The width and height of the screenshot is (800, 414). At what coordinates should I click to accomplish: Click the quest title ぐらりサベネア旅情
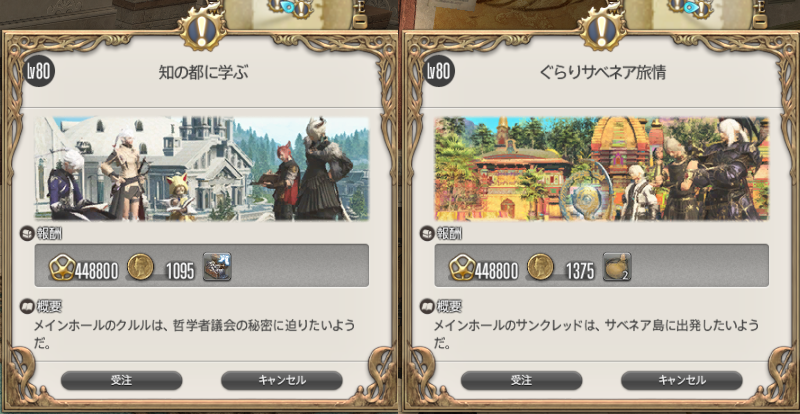(x=602, y=73)
